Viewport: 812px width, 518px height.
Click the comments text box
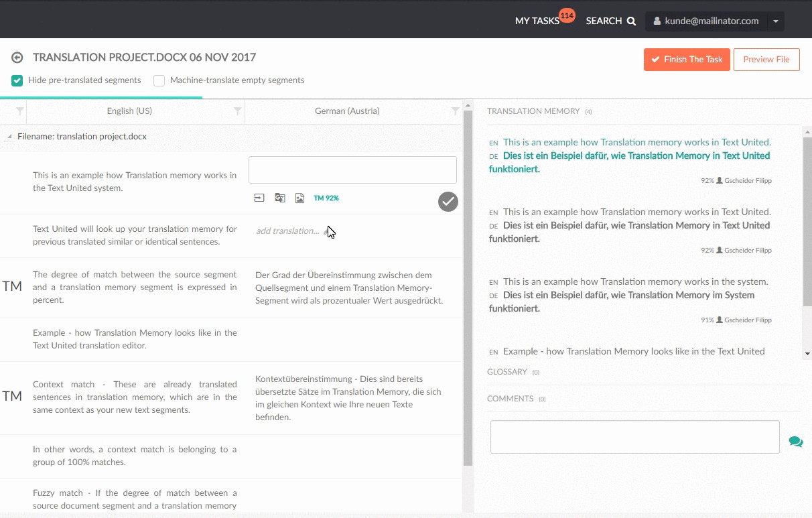point(635,437)
